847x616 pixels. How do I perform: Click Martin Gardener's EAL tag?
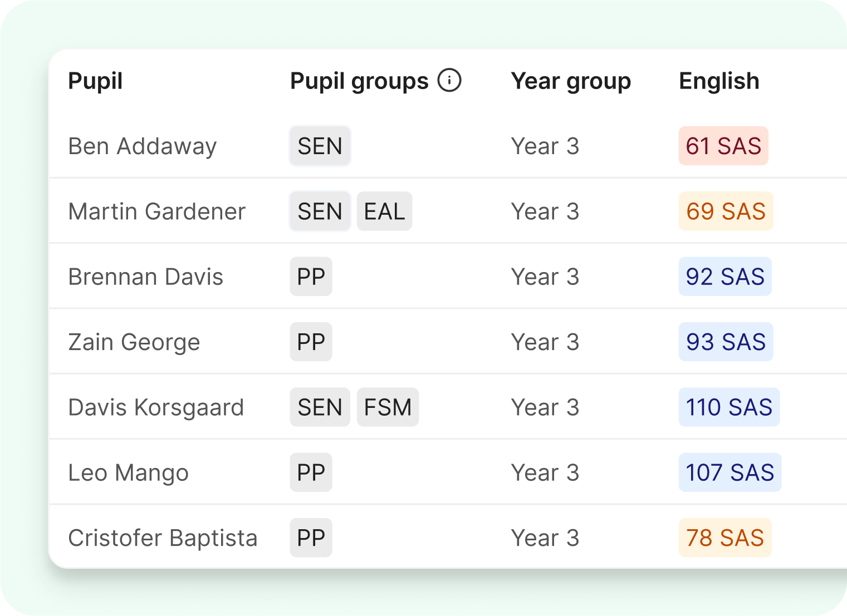click(384, 211)
